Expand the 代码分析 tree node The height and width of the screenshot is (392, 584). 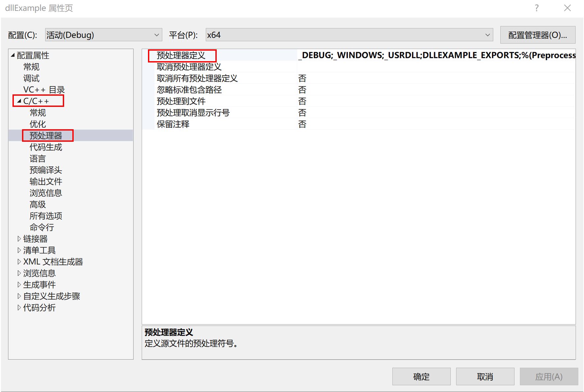tap(19, 307)
